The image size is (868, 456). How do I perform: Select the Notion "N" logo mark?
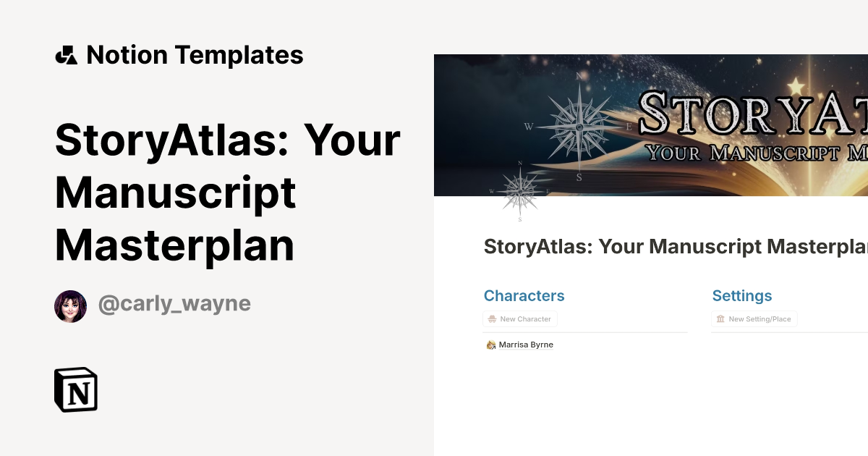[x=76, y=389]
